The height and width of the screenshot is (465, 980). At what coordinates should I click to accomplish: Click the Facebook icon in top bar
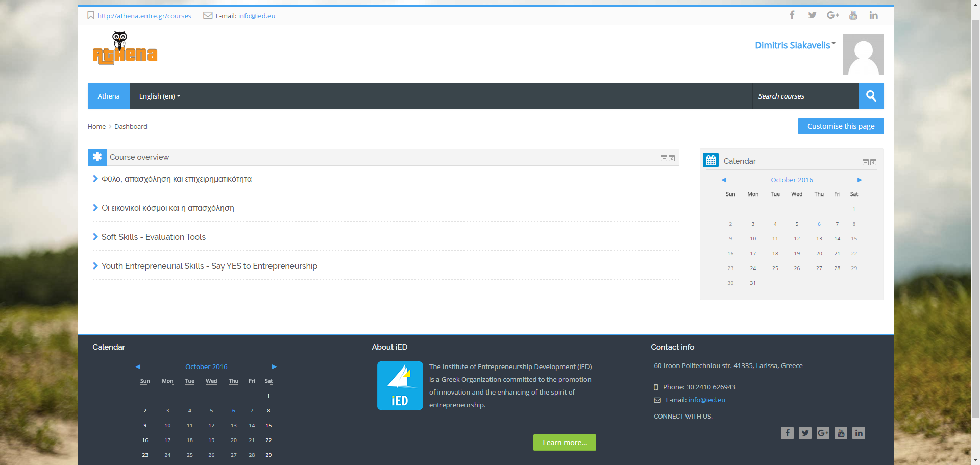[792, 15]
